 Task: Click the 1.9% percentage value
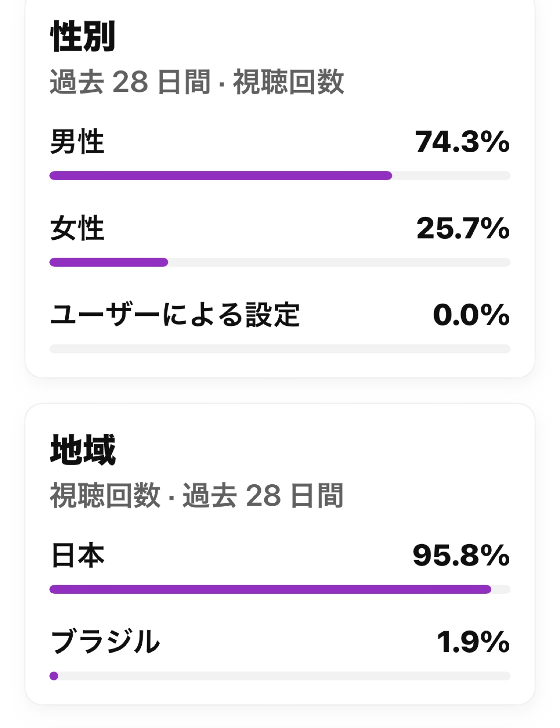click(x=473, y=642)
